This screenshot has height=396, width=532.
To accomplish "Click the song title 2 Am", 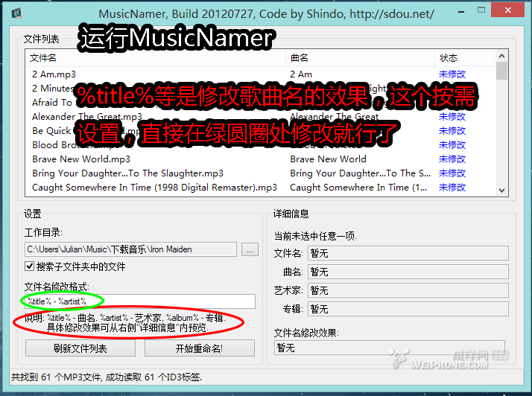I will 301,74.
